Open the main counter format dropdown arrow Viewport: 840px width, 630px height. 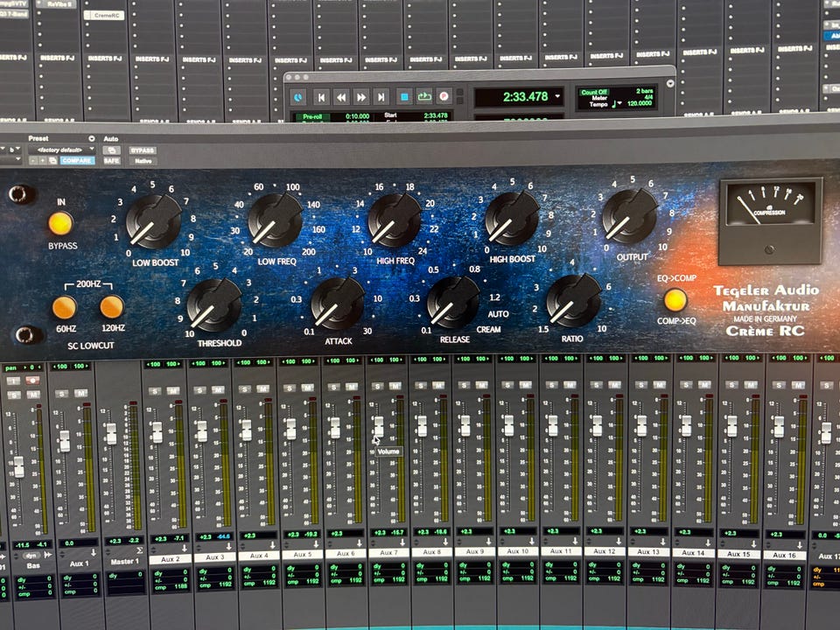coord(557,96)
